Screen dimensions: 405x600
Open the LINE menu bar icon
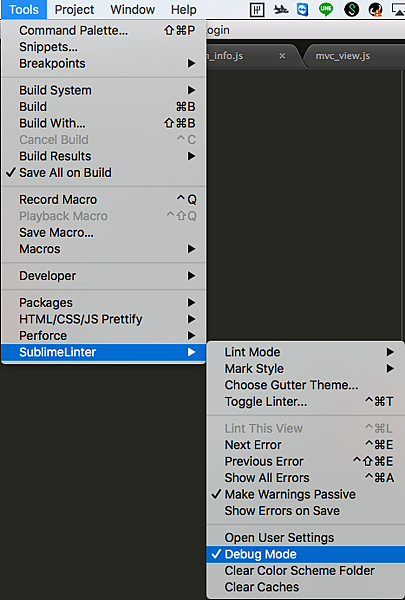(x=326, y=9)
